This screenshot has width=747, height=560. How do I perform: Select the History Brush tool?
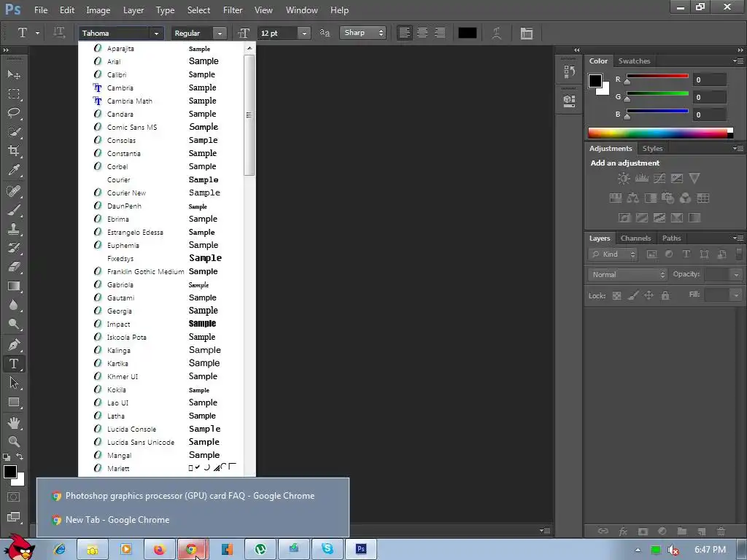pos(14,248)
